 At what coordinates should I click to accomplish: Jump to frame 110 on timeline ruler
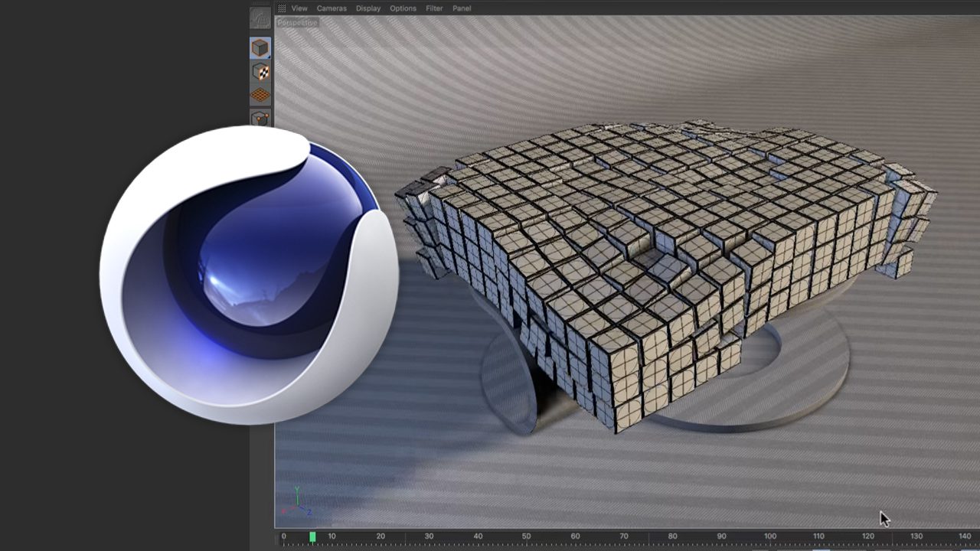[x=818, y=536]
